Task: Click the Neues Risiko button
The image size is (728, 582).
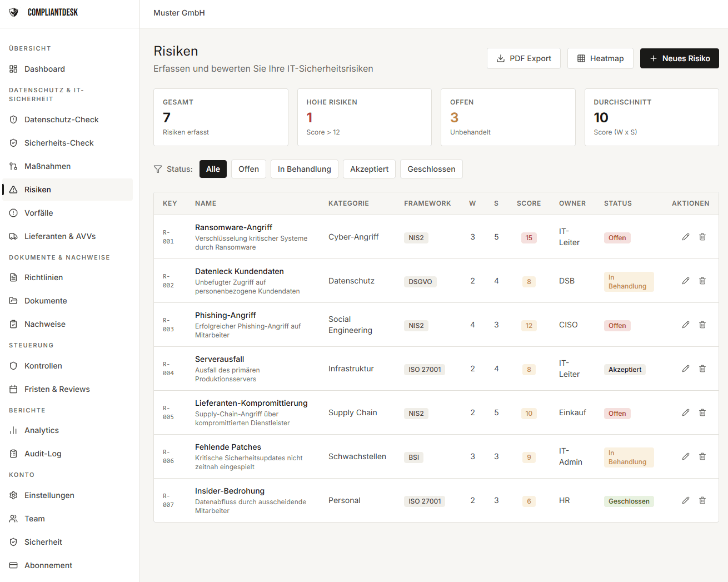Action: (x=679, y=58)
